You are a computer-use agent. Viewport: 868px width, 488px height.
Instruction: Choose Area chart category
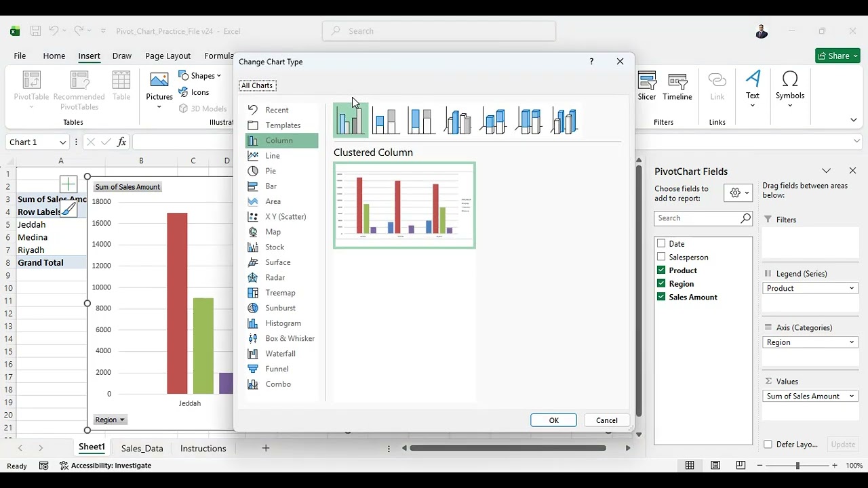[x=281, y=201]
